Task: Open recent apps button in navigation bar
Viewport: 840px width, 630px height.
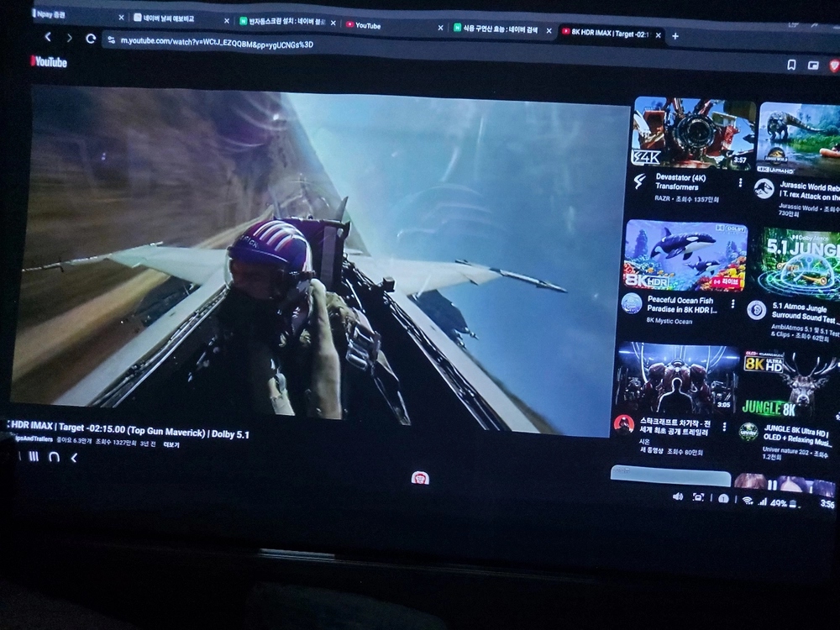Action: [34, 456]
